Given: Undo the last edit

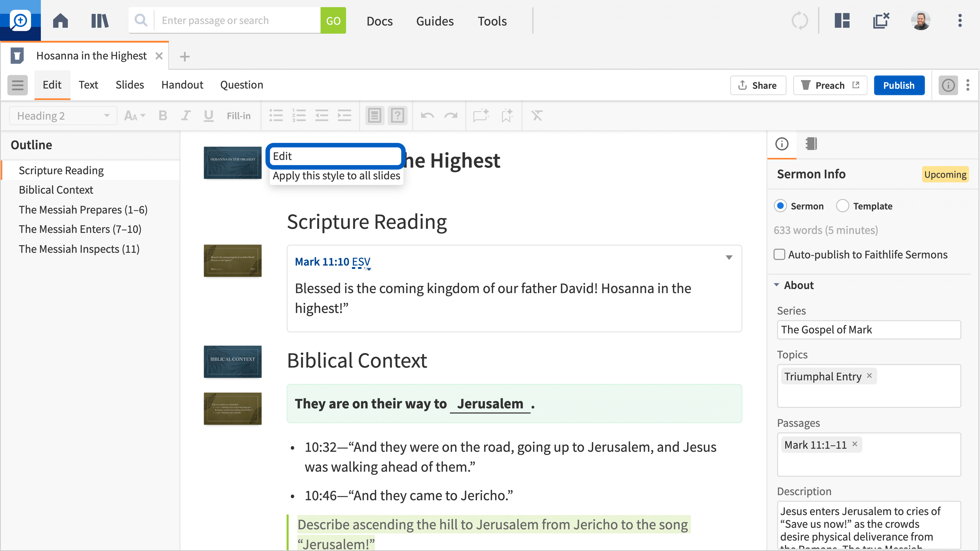Looking at the screenshot, I should (428, 116).
